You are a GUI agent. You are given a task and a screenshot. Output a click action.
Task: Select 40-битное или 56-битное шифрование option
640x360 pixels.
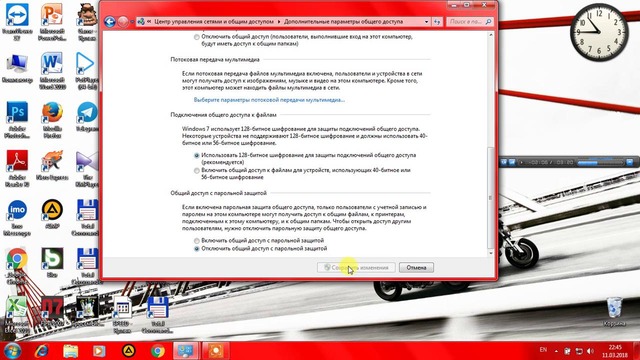(197, 171)
